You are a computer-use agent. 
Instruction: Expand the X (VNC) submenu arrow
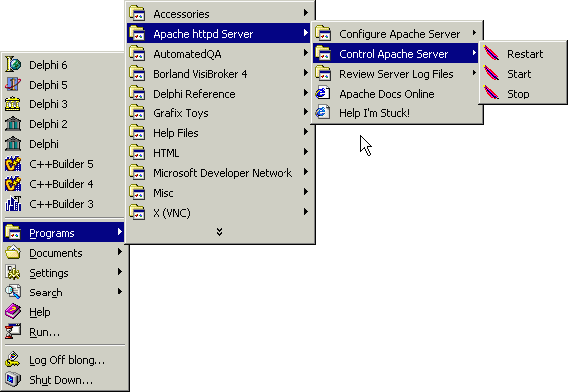pyautogui.click(x=306, y=212)
